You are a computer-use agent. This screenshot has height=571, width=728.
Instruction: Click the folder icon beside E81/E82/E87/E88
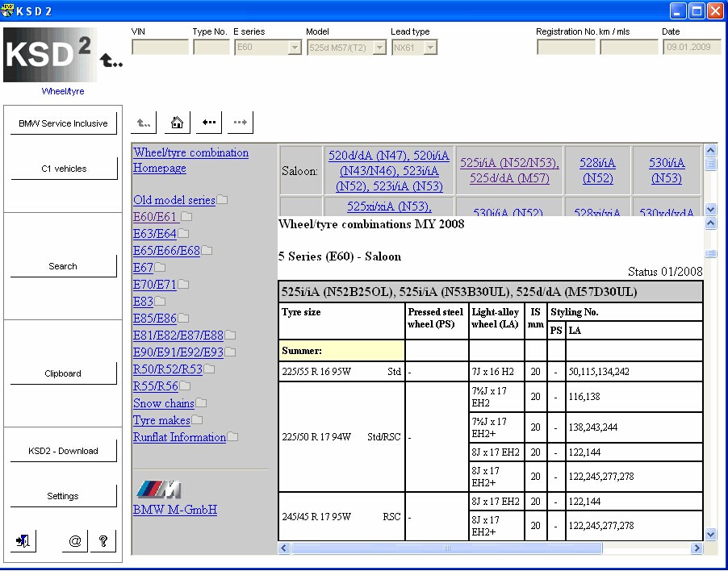230,335
